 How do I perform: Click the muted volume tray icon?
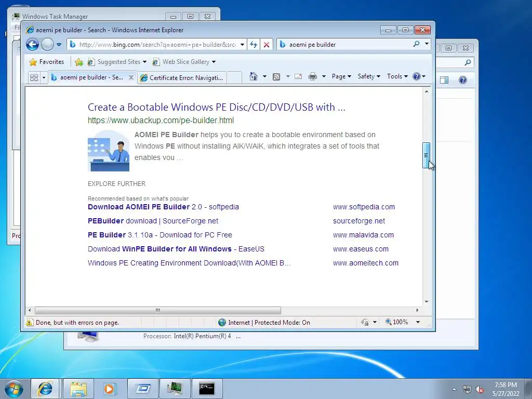pos(479,390)
